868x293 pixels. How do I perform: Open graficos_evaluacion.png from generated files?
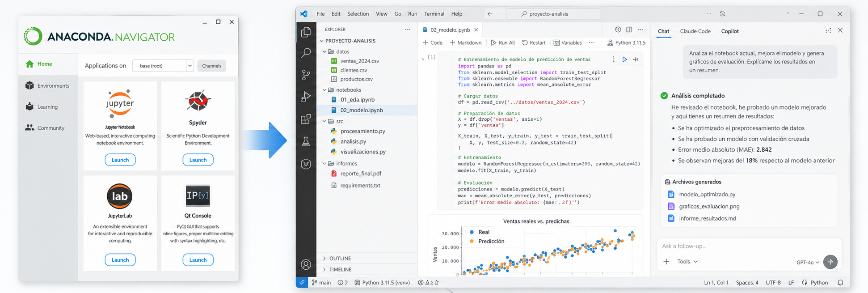point(709,207)
